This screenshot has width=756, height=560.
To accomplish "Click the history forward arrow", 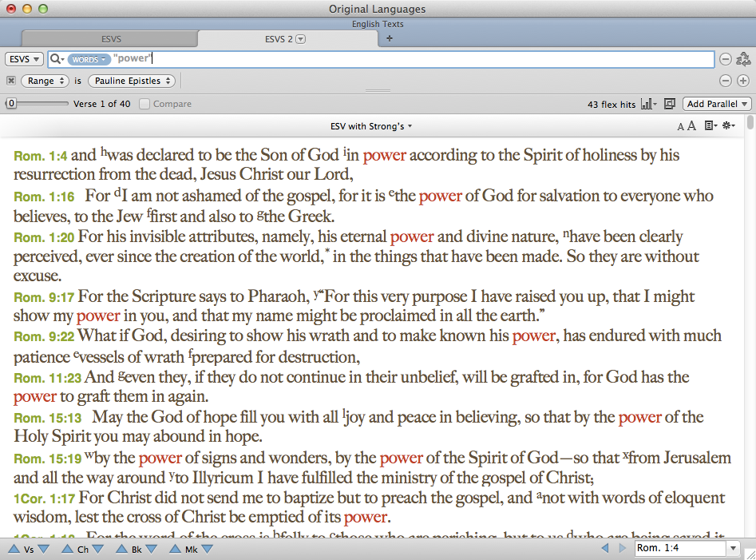I will (x=623, y=548).
